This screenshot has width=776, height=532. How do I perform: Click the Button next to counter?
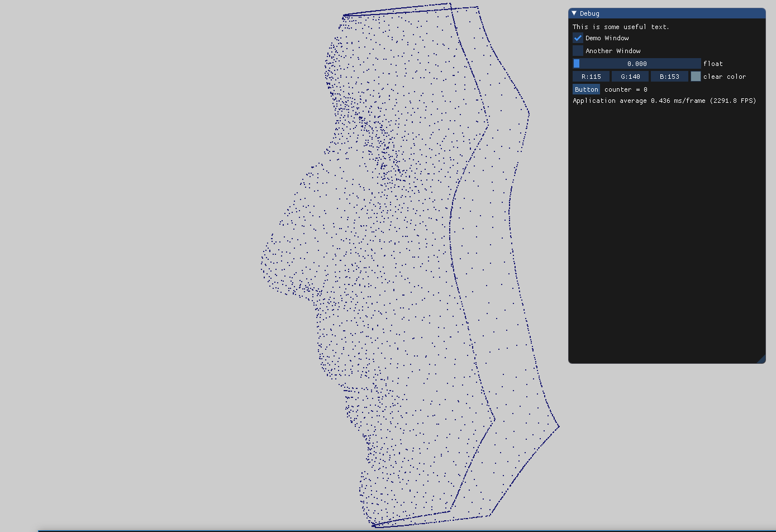point(586,89)
